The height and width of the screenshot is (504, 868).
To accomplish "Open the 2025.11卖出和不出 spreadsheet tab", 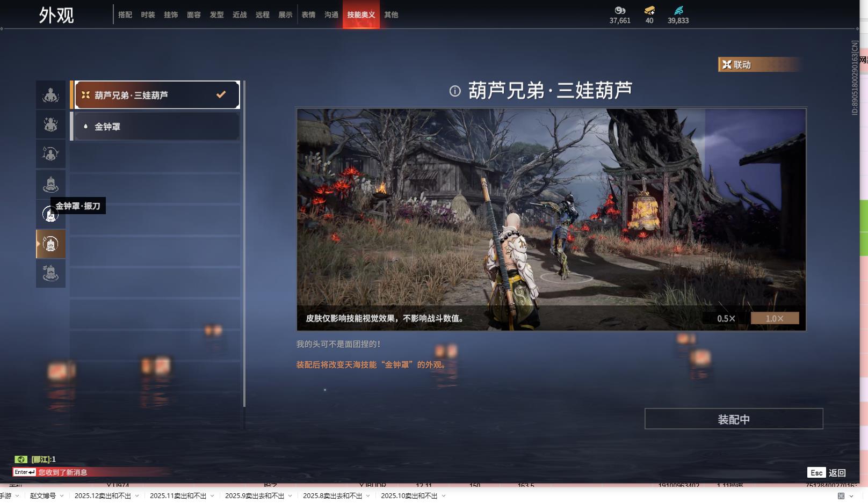I will [x=178, y=496].
